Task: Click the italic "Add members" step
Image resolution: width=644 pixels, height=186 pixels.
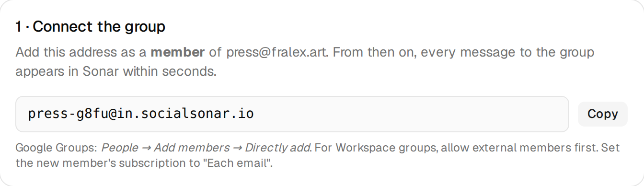Action: 192,148
